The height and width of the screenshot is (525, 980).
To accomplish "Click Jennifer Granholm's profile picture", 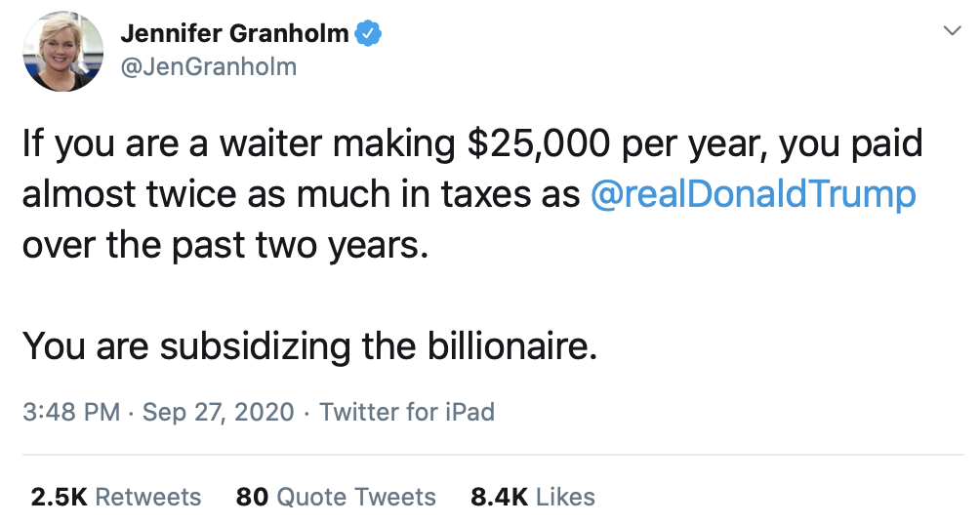I will point(62,52).
